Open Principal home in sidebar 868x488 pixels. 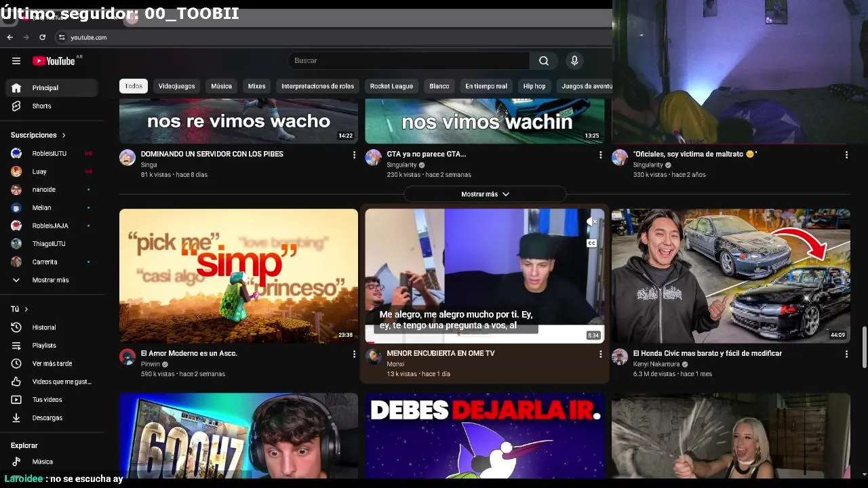tap(52, 87)
